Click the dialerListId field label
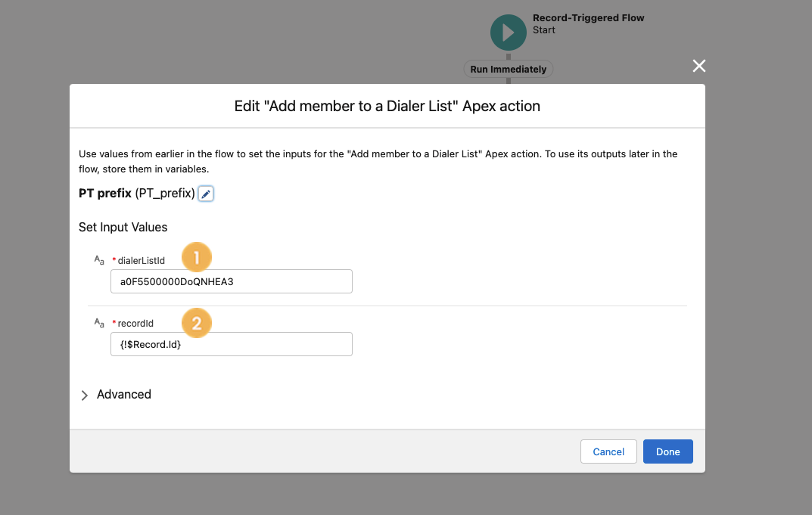The width and height of the screenshot is (812, 515). (x=141, y=261)
